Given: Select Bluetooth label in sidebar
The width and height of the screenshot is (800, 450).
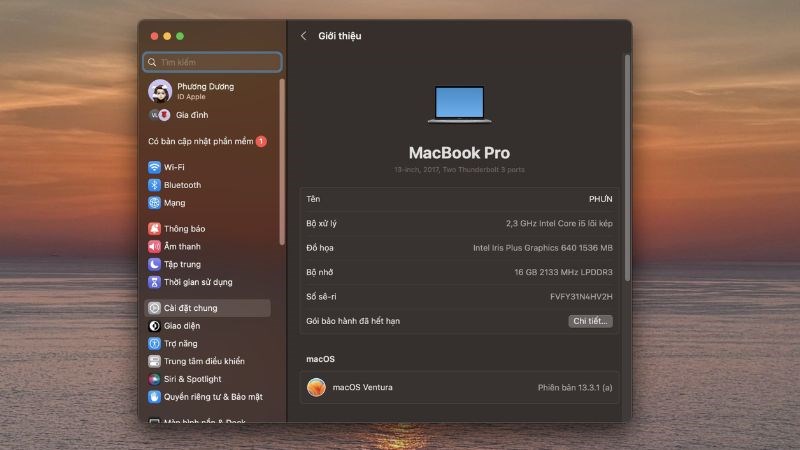Looking at the screenshot, I should pyautogui.click(x=182, y=185).
